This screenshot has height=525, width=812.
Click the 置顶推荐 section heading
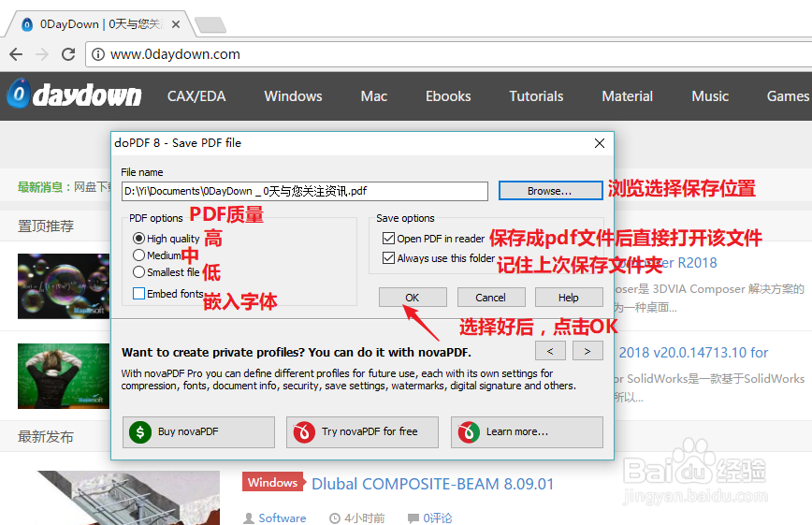[46, 226]
